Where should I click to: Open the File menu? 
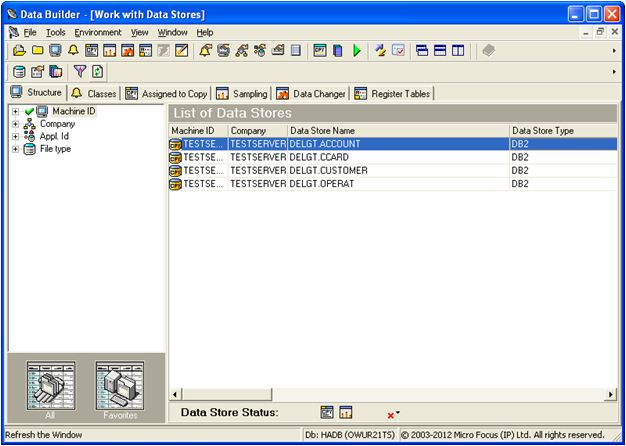(x=30, y=32)
